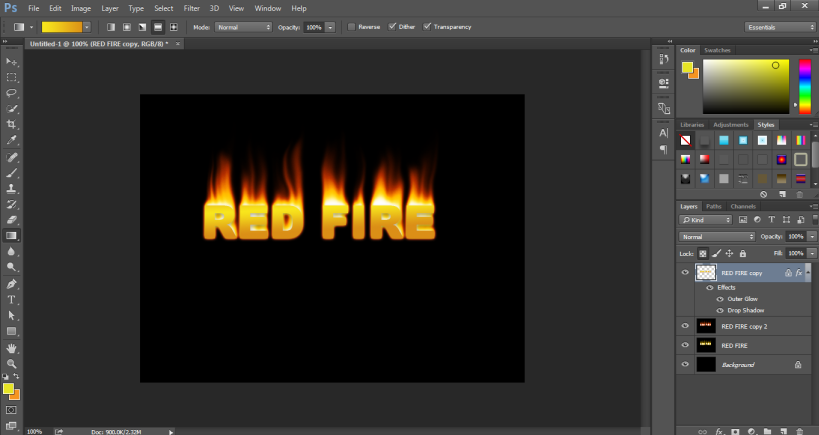819x435 pixels.
Task: Select the Lasso tool
Action: (11, 93)
